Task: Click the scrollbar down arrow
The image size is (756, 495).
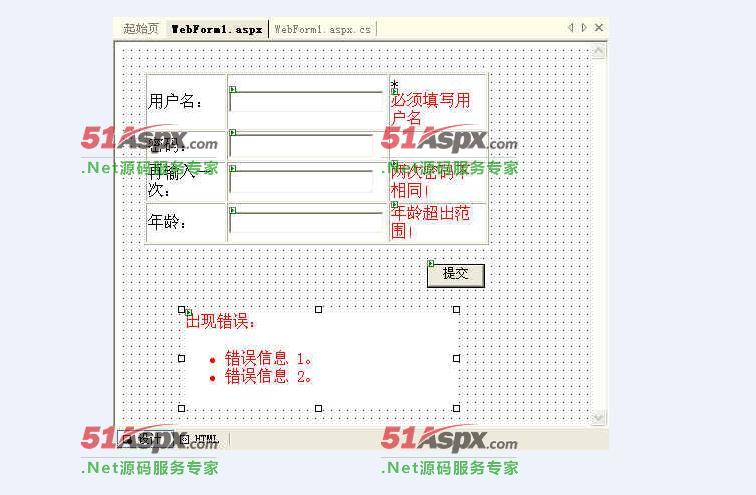Action: coord(599,417)
